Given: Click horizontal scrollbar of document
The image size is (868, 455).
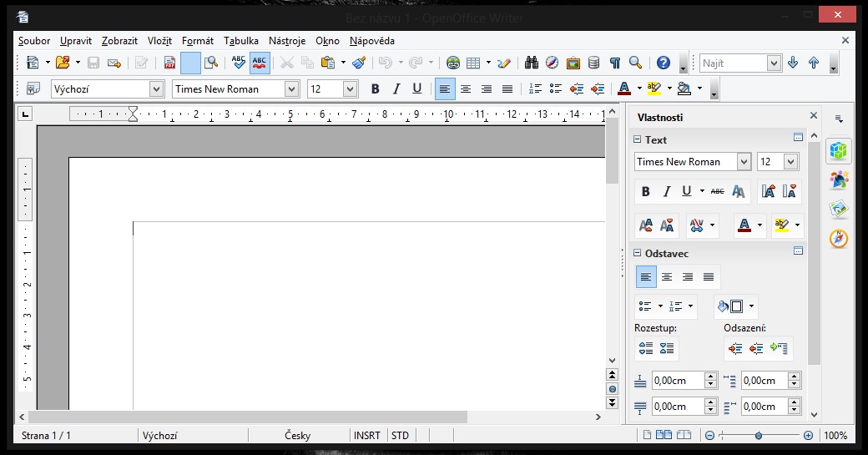Looking at the screenshot, I should pyautogui.click(x=248, y=417).
